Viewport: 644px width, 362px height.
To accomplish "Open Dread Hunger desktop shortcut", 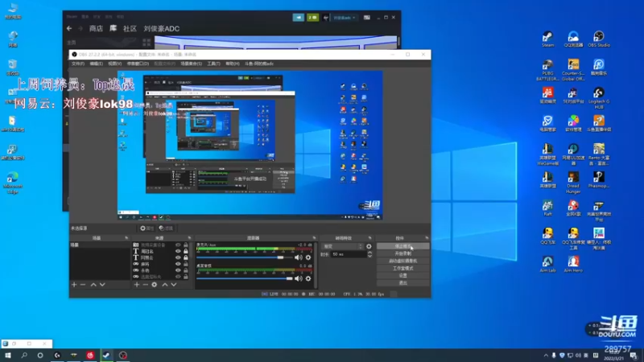I will pyautogui.click(x=573, y=183).
